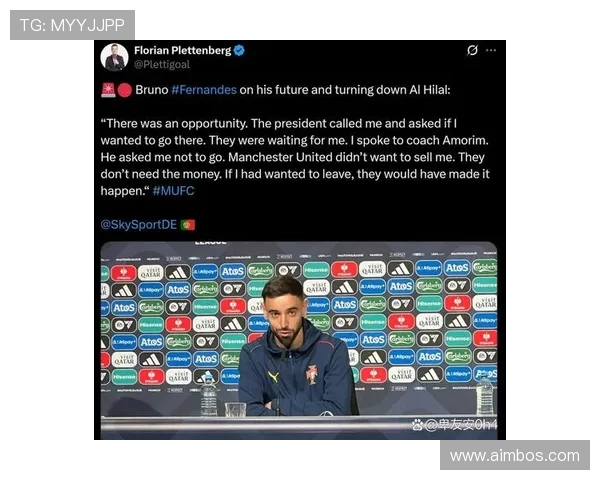This screenshot has width=600, height=480.
Task: Click the Atos sponsor logo top right
Action: tap(457, 268)
